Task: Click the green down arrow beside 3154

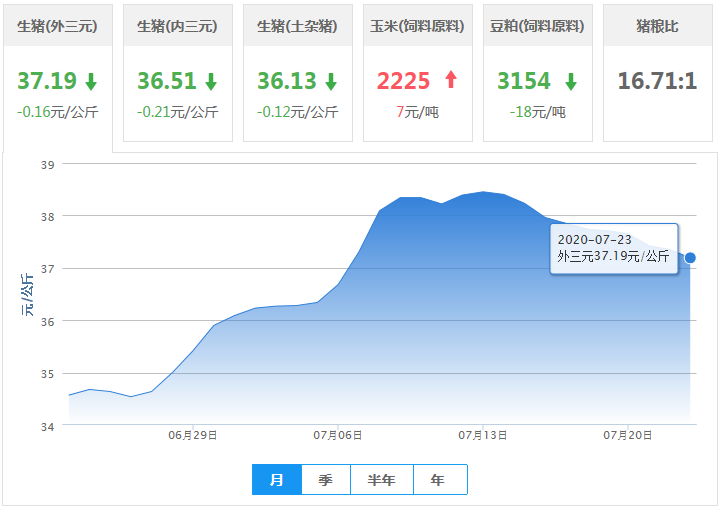Action: [571, 81]
